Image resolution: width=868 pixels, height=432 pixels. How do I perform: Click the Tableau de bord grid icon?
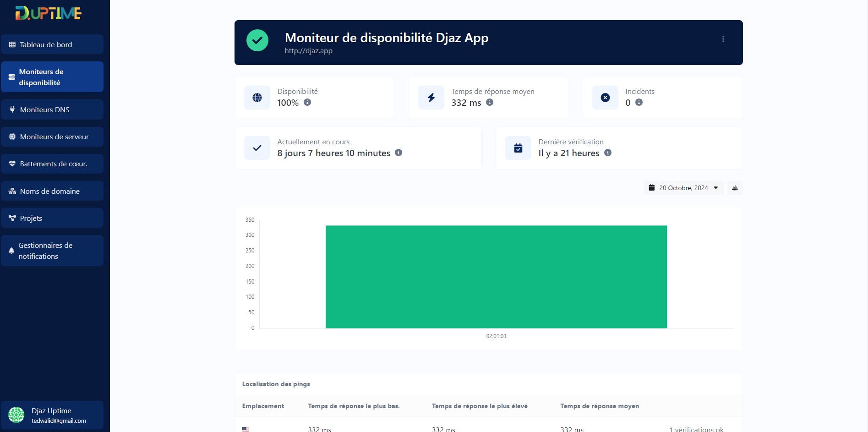[x=12, y=44]
